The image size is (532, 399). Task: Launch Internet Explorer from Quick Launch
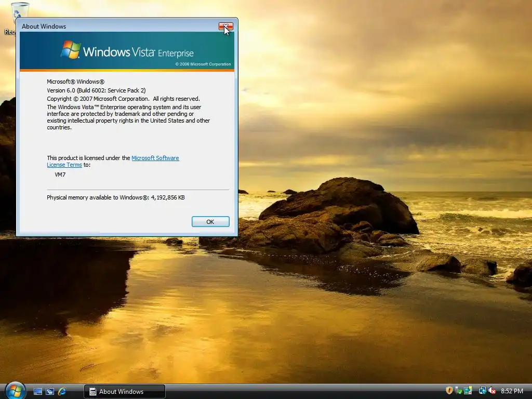click(62, 392)
